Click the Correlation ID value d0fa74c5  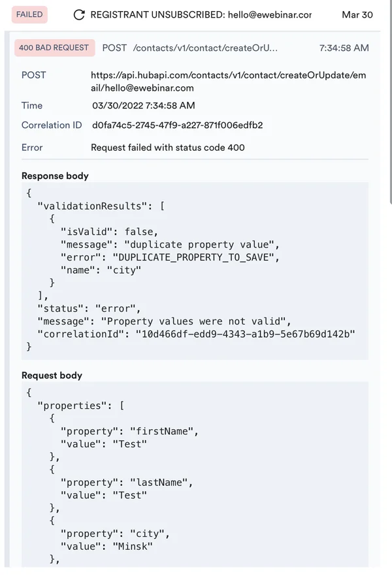click(177, 125)
